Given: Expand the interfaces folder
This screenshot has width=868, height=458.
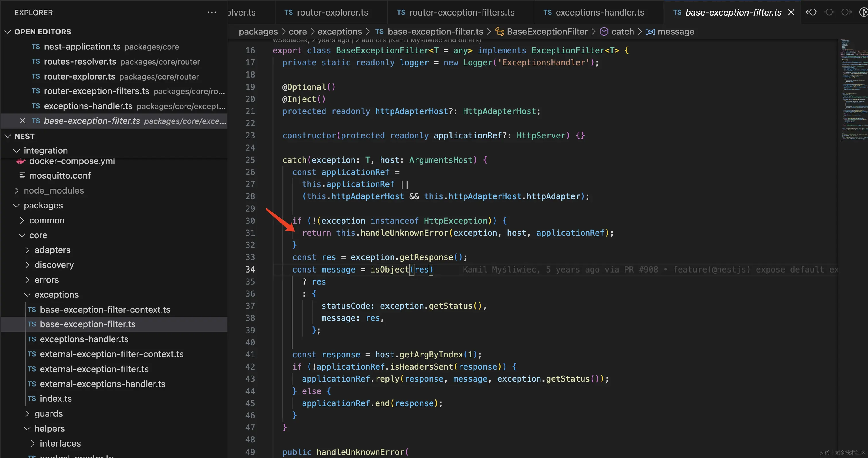Looking at the screenshot, I should click(x=33, y=443).
